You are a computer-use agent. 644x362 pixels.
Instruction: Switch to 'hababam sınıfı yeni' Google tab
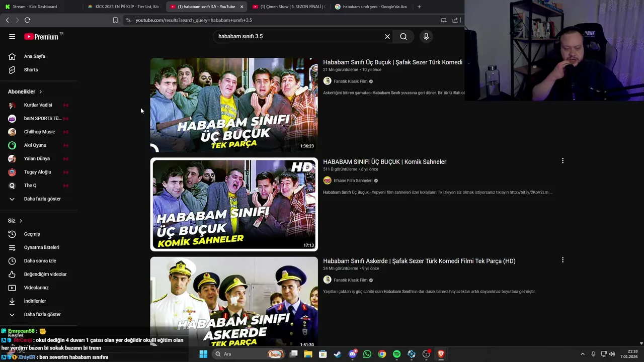[372, 7]
